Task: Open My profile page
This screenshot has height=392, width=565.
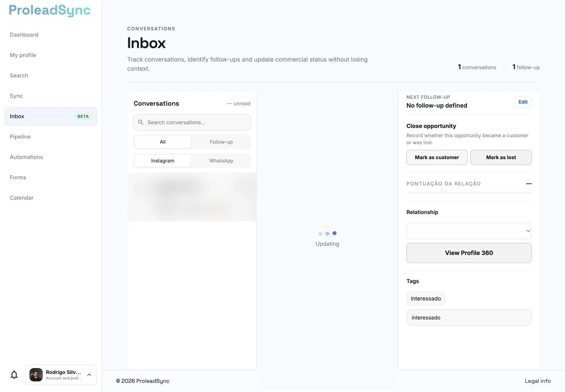Action: pyautogui.click(x=23, y=55)
